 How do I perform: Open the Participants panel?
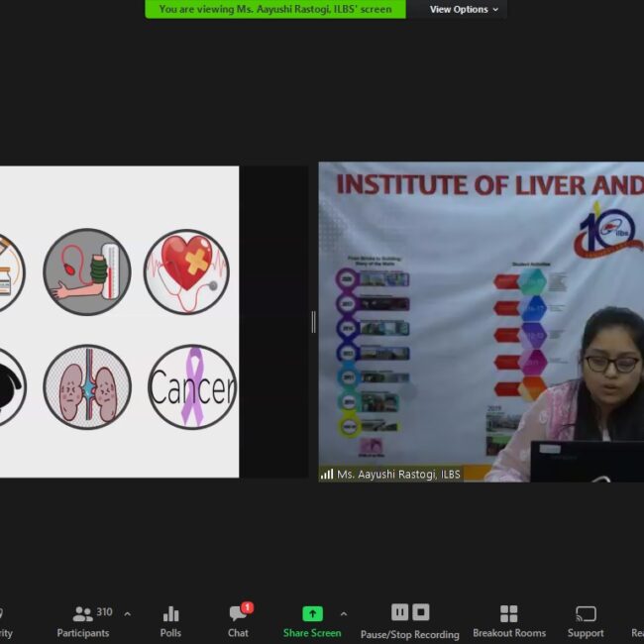[83, 621]
